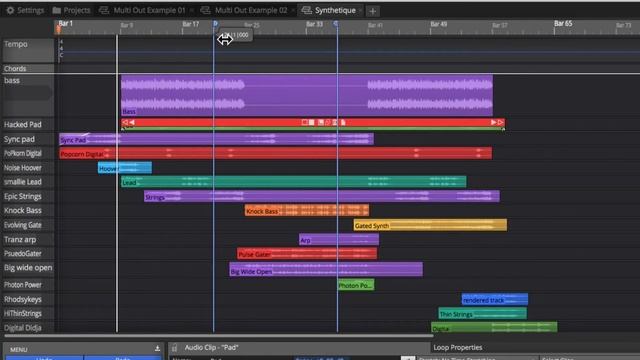Open the Settings tab
640x360 pixels.
[25, 10]
